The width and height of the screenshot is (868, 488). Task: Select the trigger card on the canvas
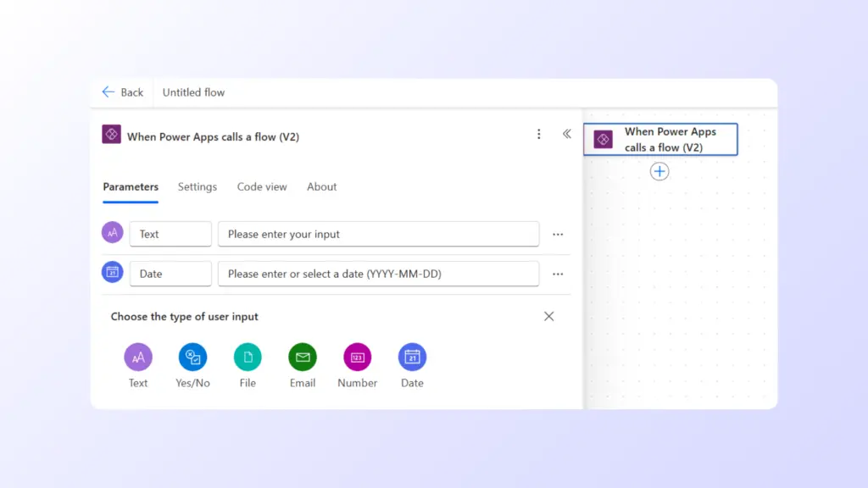tap(660, 140)
